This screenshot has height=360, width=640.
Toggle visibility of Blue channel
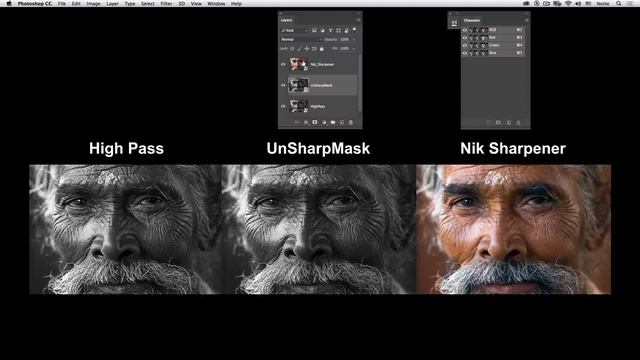[464, 53]
